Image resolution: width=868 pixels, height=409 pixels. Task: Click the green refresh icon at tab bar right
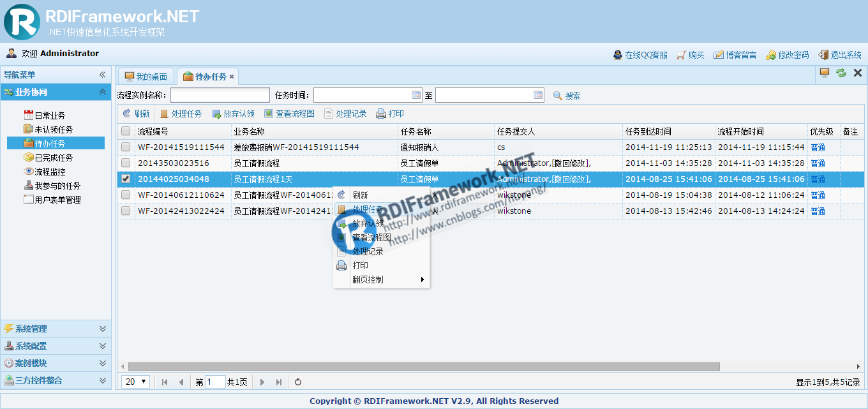(841, 73)
